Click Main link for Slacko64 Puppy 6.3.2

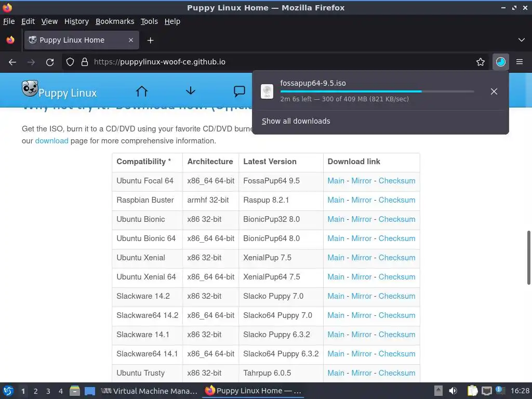336,354
